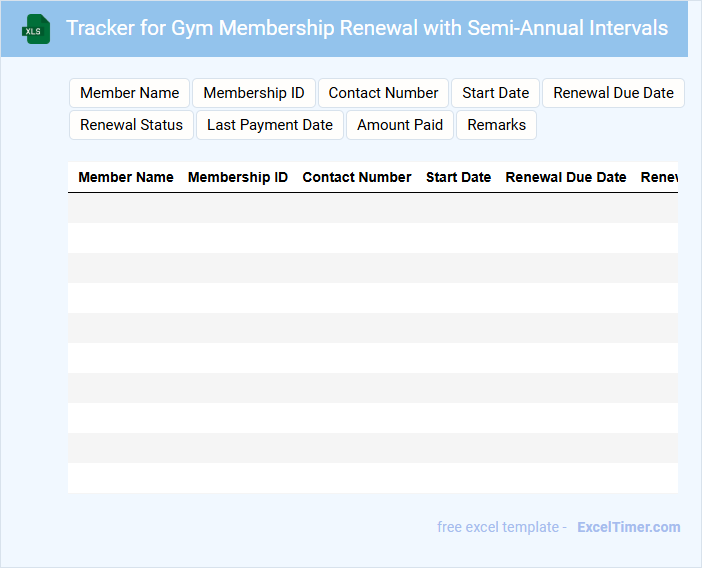Choose the Start Date tag
This screenshot has width=702, height=568.
pyautogui.click(x=495, y=93)
